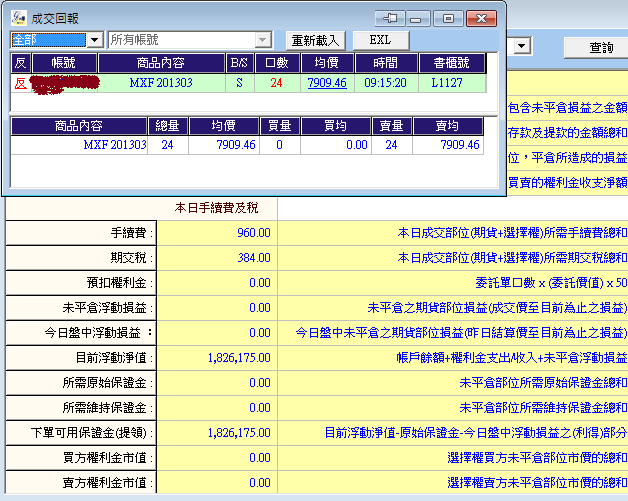Click the 7909.46 average price link

[327, 83]
